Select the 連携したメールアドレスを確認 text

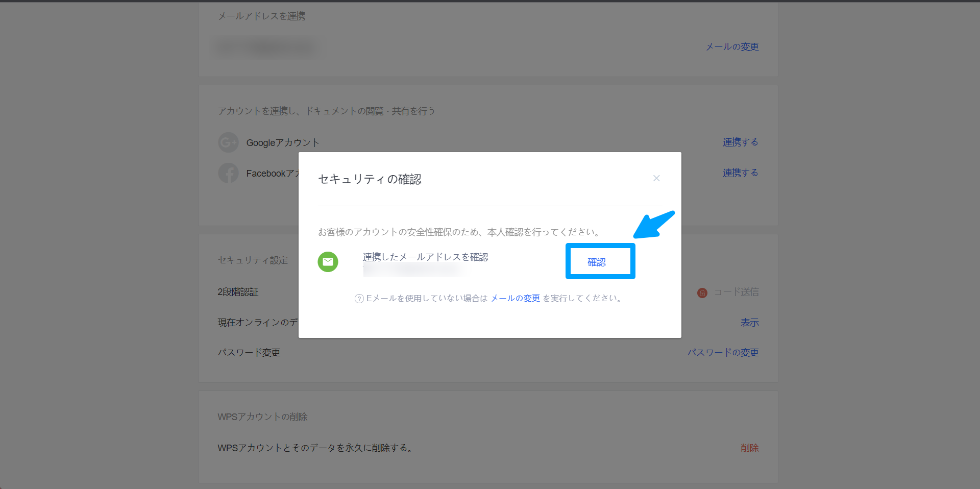tap(425, 257)
